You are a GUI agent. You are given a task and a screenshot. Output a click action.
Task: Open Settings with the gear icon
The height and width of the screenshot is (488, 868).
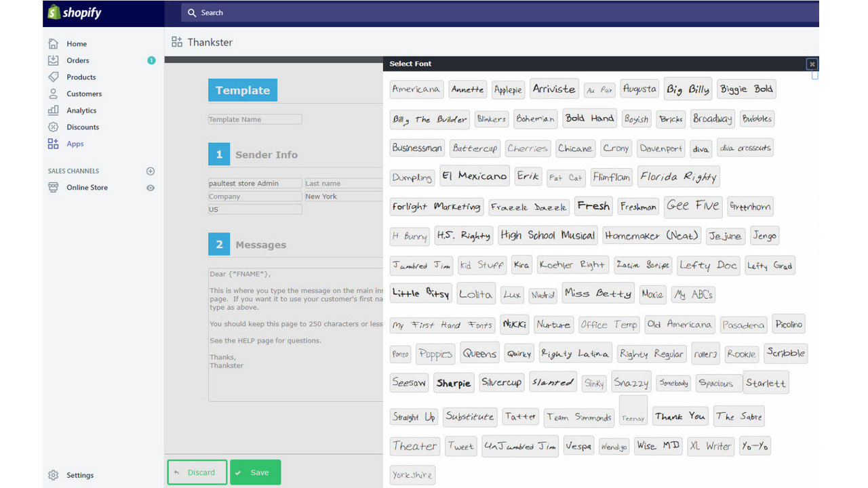tap(54, 475)
